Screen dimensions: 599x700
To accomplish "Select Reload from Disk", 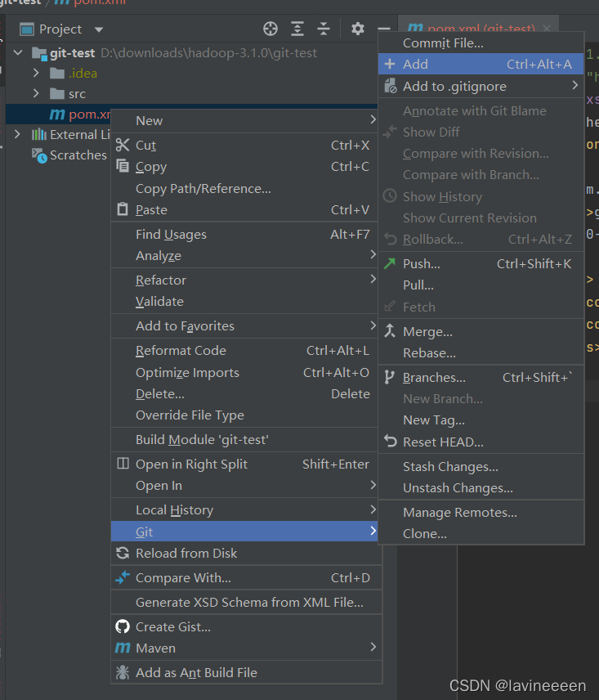I will [x=246, y=553].
